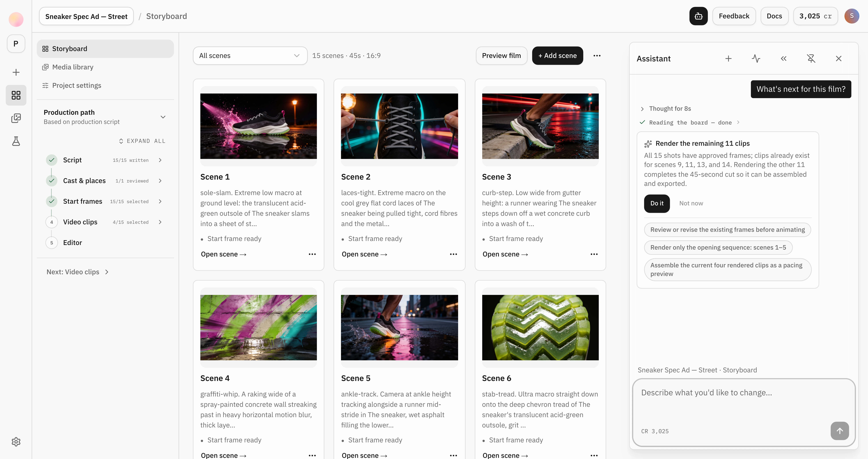Expand the Video clips step chevron
The image size is (868, 459).
pyautogui.click(x=160, y=222)
